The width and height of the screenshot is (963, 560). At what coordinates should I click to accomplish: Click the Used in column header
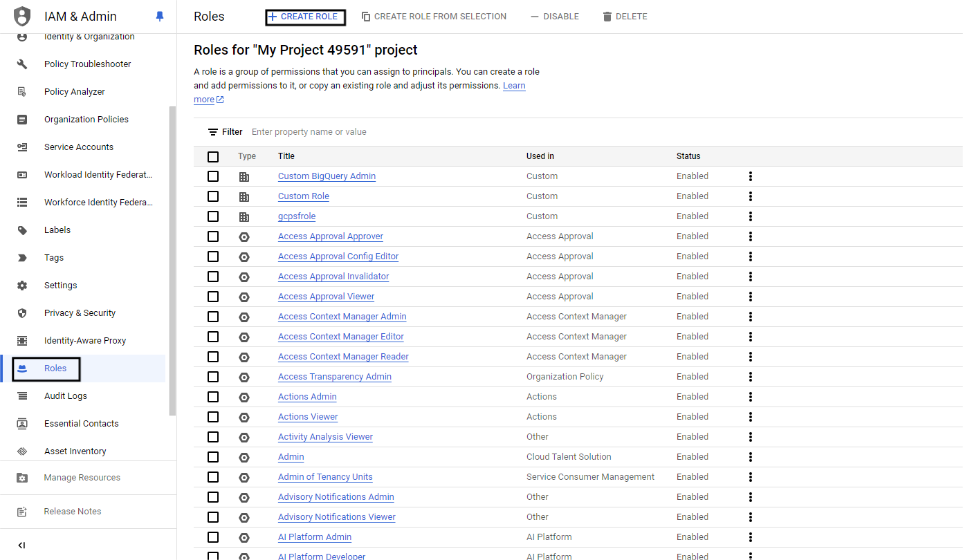point(540,156)
